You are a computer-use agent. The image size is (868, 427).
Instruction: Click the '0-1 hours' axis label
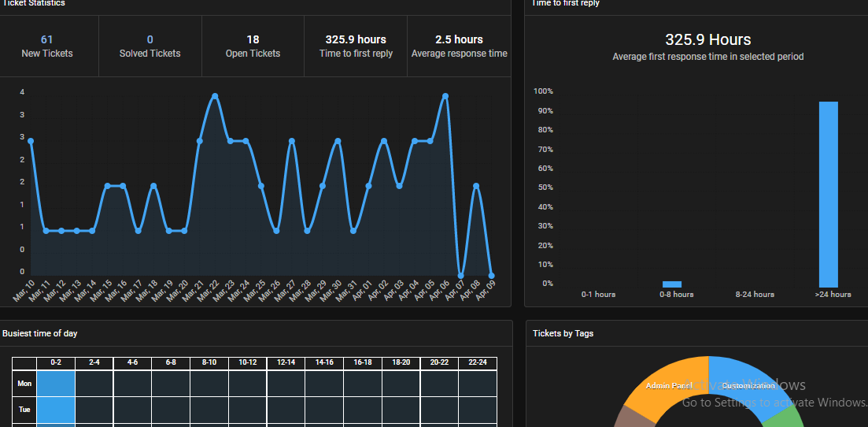tap(598, 295)
